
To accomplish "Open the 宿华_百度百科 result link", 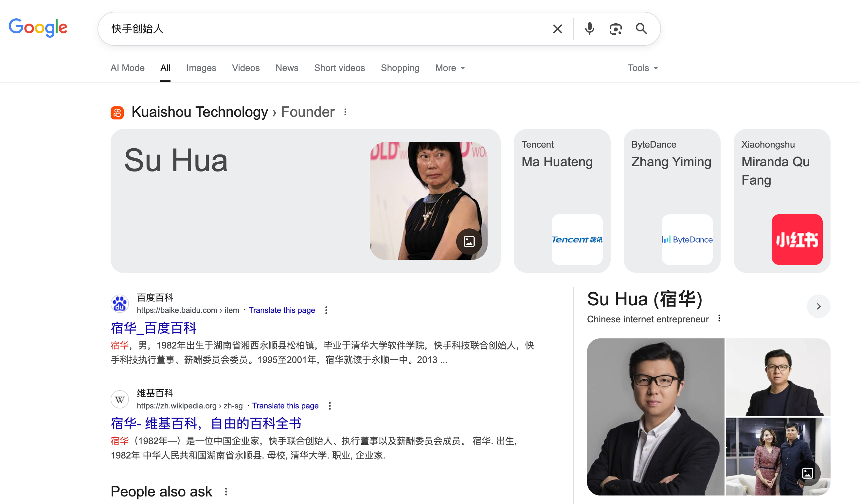I will click(x=153, y=328).
